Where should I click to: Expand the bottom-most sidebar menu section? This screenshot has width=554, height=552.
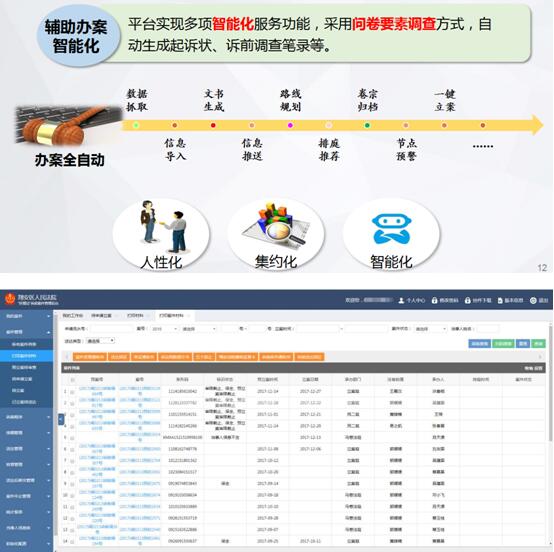[x=26, y=544]
